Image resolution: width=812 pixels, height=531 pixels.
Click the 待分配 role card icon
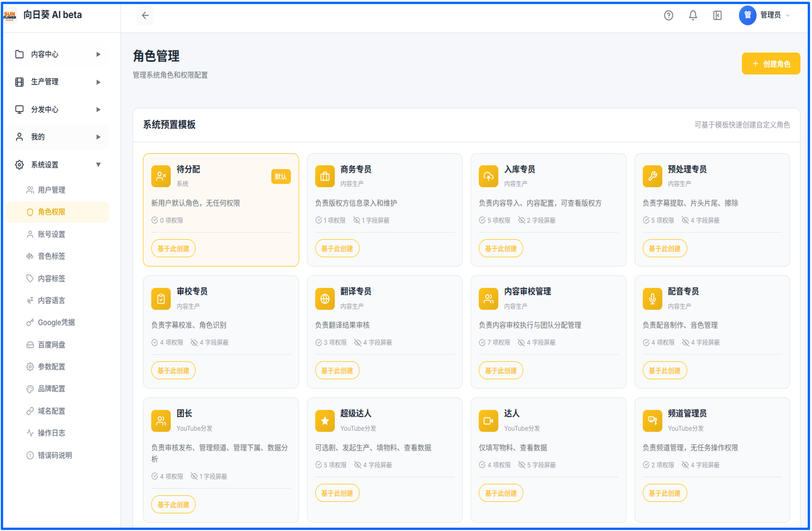[161, 176]
